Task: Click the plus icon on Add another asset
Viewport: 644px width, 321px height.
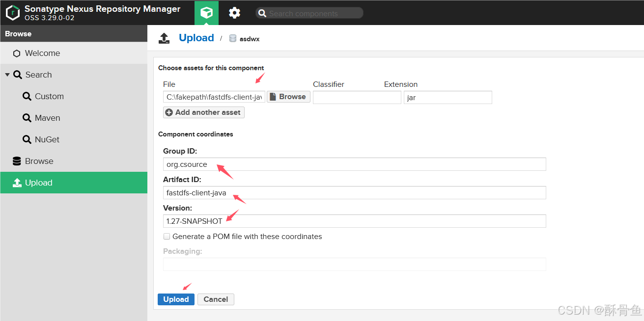Action: click(x=169, y=112)
